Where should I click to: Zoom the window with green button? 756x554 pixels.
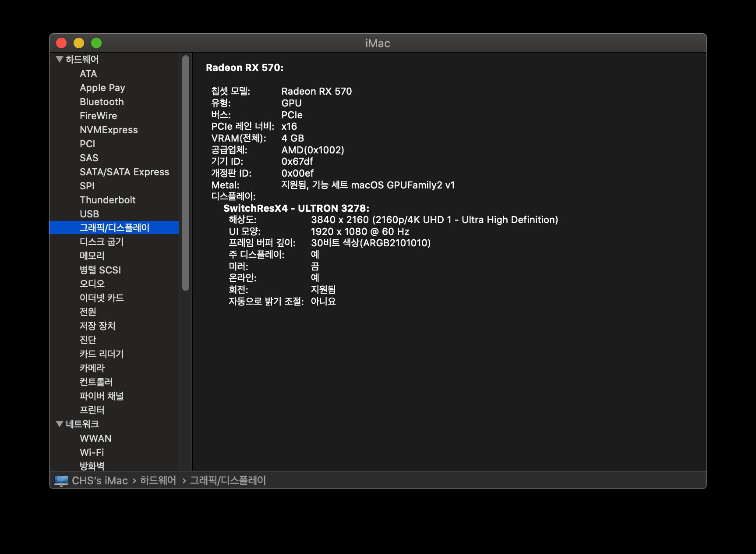click(x=96, y=43)
